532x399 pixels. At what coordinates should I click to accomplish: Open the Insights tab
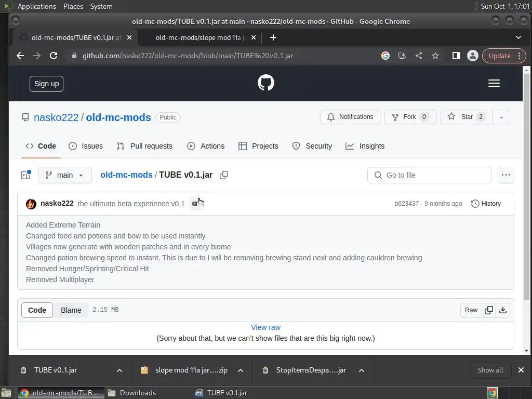click(x=365, y=146)
